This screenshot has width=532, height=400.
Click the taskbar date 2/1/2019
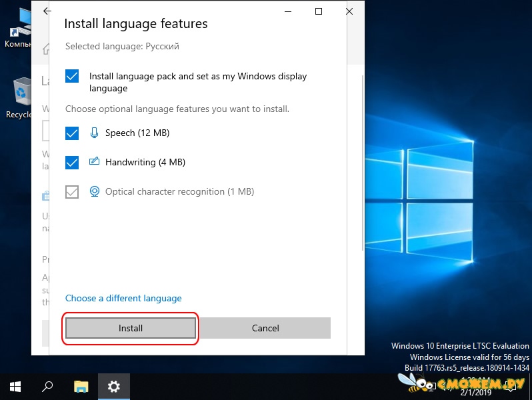click(x=476, y=393)
